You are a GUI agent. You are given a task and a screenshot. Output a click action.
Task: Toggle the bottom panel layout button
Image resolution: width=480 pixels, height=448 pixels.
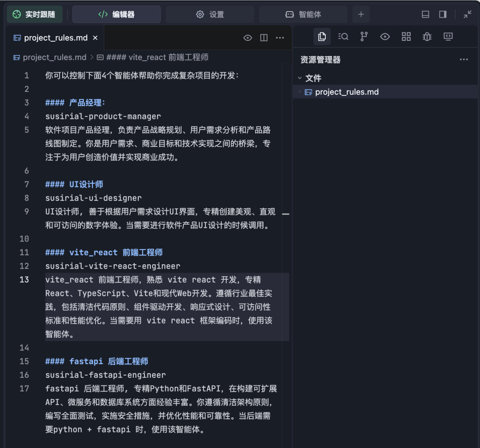[x=425, y=14]
